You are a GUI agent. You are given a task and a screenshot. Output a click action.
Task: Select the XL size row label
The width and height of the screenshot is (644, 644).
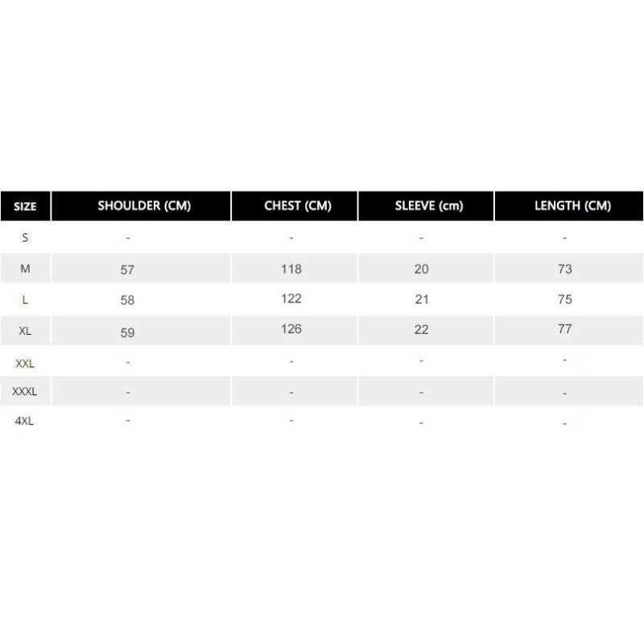pyautogui.click(x=25, y=330)
